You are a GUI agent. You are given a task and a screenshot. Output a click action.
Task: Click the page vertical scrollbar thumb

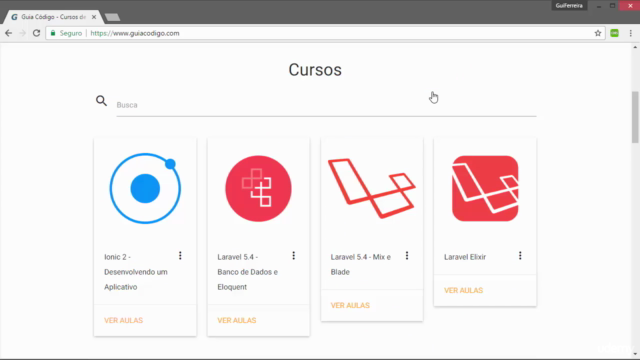pyautogui.click(x=635, y=117)
